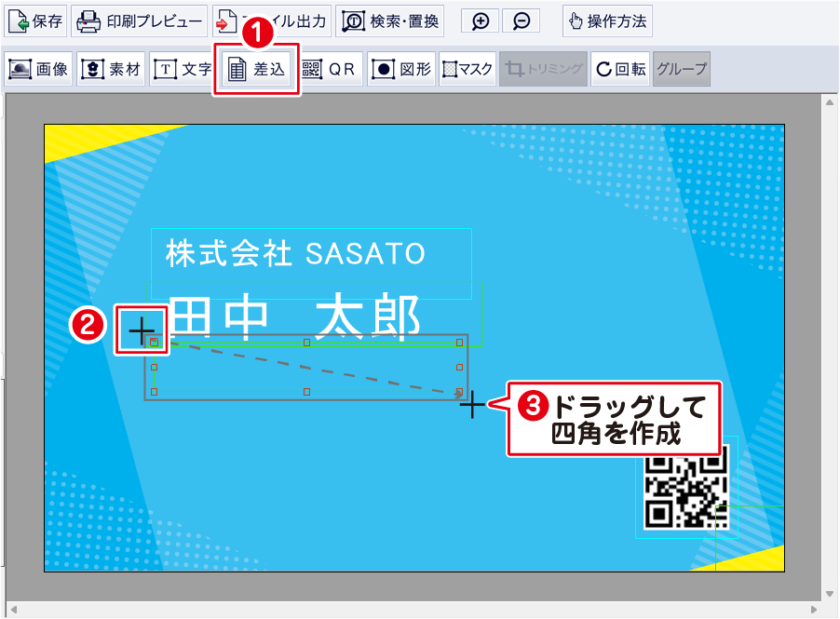Click the 保存 save button
840x619 pixels.
pos(36,21)
